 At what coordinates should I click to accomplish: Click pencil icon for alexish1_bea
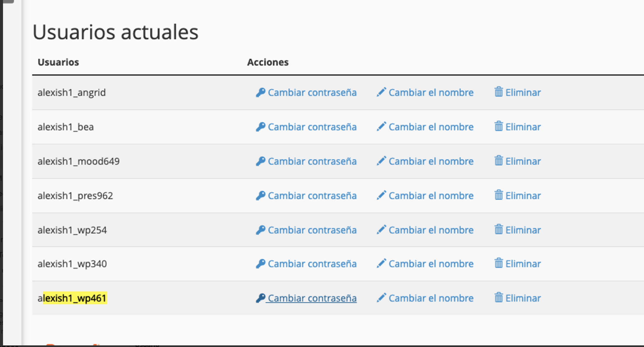point(381,127)
